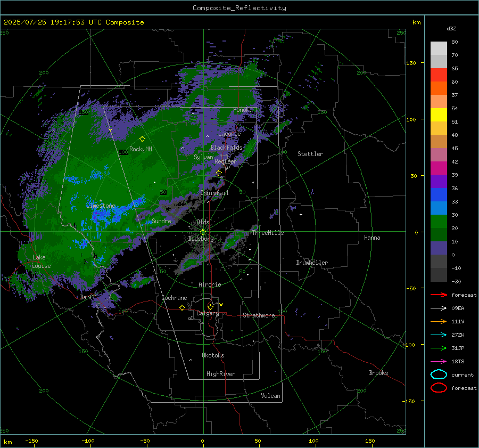
Task: Click the yellow diamond marker below RedDeer
Action: [219, 173]
